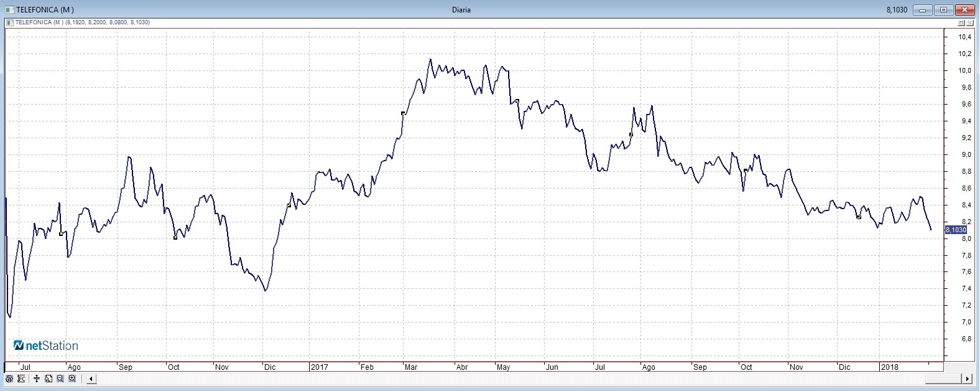Click the vertical compress arrows icon
980x391 pixels.
37,379
